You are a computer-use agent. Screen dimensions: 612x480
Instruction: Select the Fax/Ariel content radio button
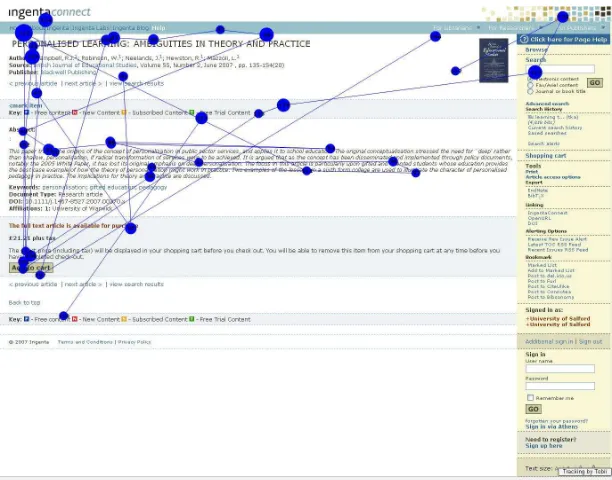(530, 85)
